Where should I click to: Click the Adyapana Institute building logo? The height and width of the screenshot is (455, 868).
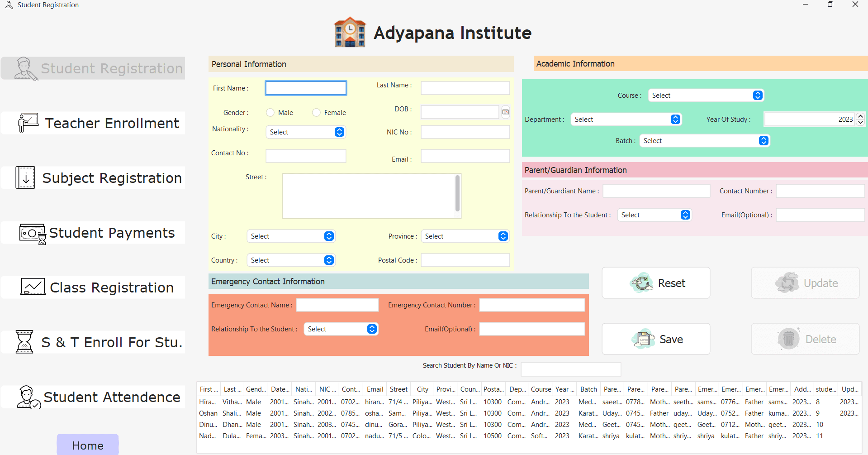click(350, 33)
